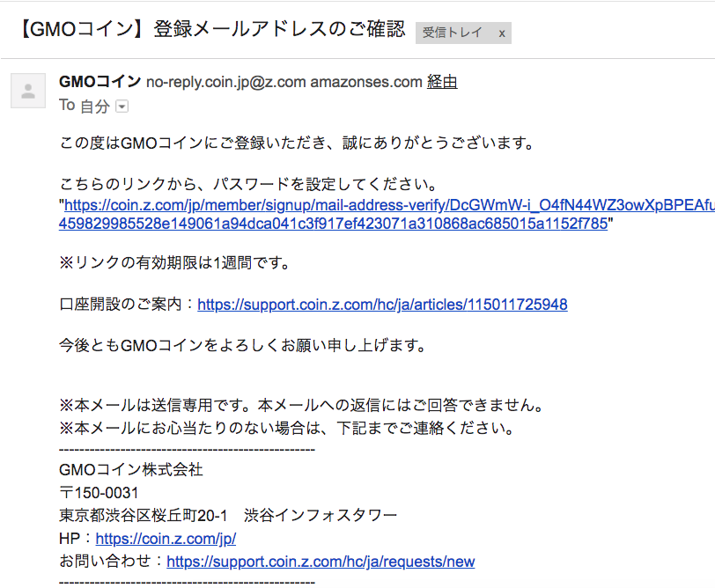
Task: Click the sender address no-reply.coin.jp@z.com
Action: 225,83
